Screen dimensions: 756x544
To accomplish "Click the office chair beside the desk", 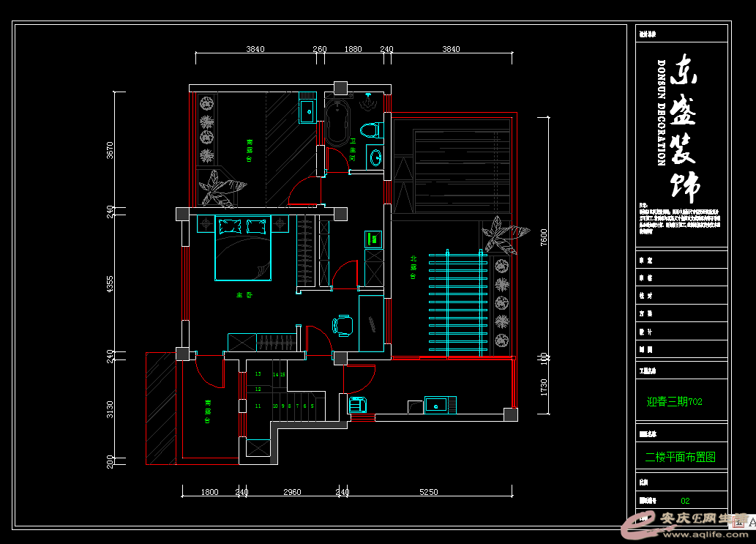I will pyautogui.click(x=343, y=325).
